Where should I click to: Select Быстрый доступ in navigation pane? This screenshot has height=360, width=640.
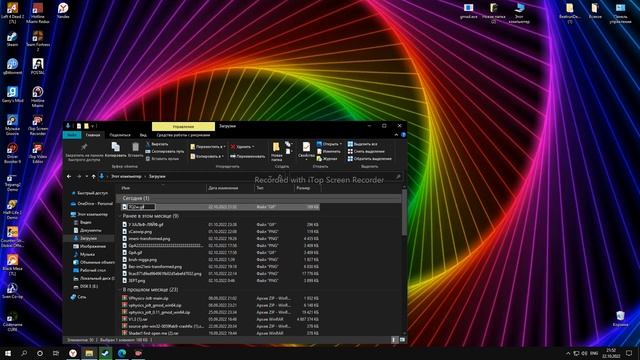tap(90, 193)
